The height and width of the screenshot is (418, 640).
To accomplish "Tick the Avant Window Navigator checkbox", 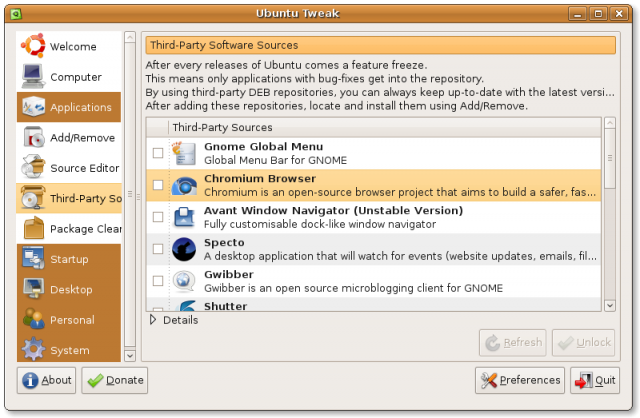I will pyautogui.click(x=158, y=217).
